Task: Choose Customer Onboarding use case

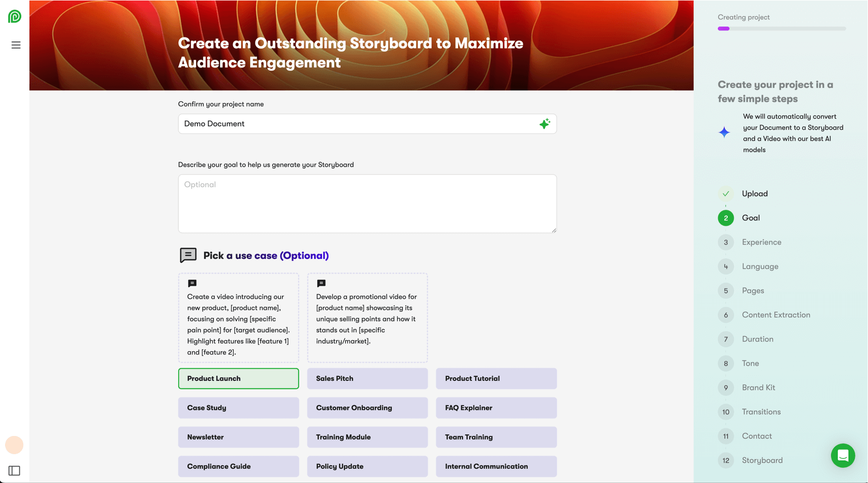Action: (368, 408)
